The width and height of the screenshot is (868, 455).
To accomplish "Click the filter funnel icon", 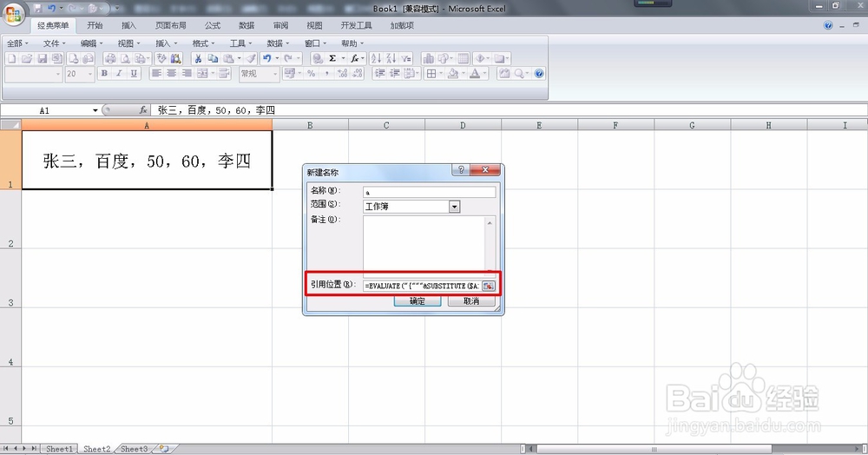I will click(406, 58).
